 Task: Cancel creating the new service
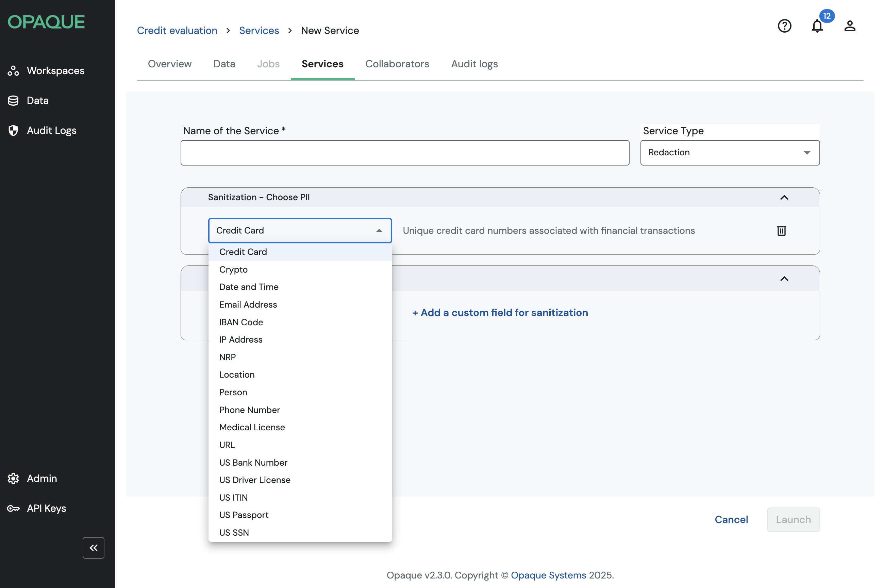[x=731, y=520]
